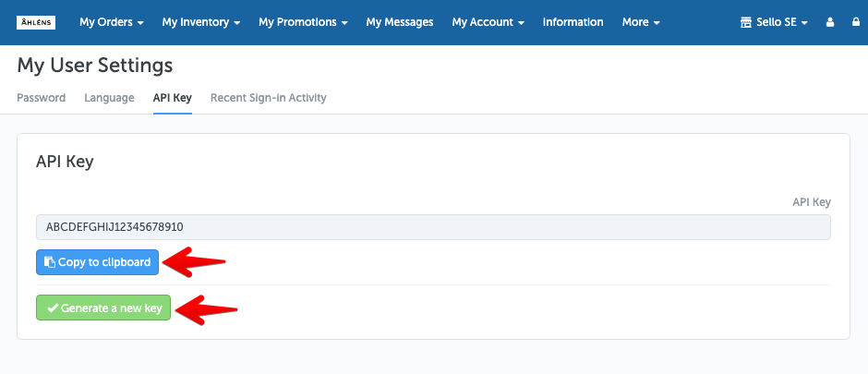The height and width of the screenshot is (374, 868).
Task: Click the clipboard icon on Copy button
Action: [x=50, y=262]
